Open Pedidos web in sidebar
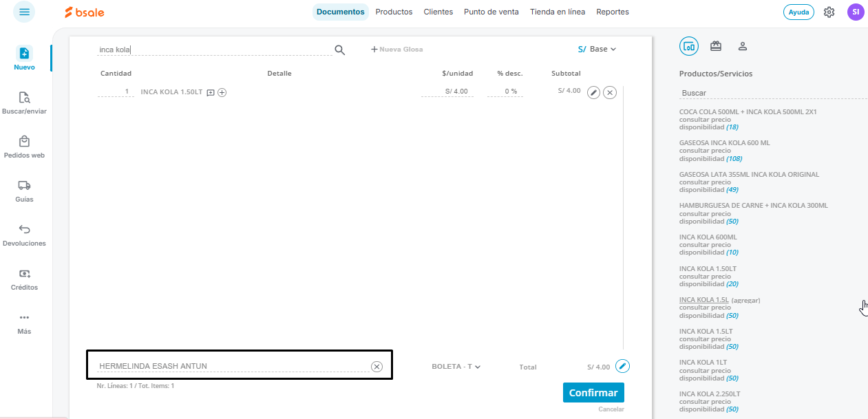Image resolution: width=868 pixels, height=419 pixels. pos(25,147)
